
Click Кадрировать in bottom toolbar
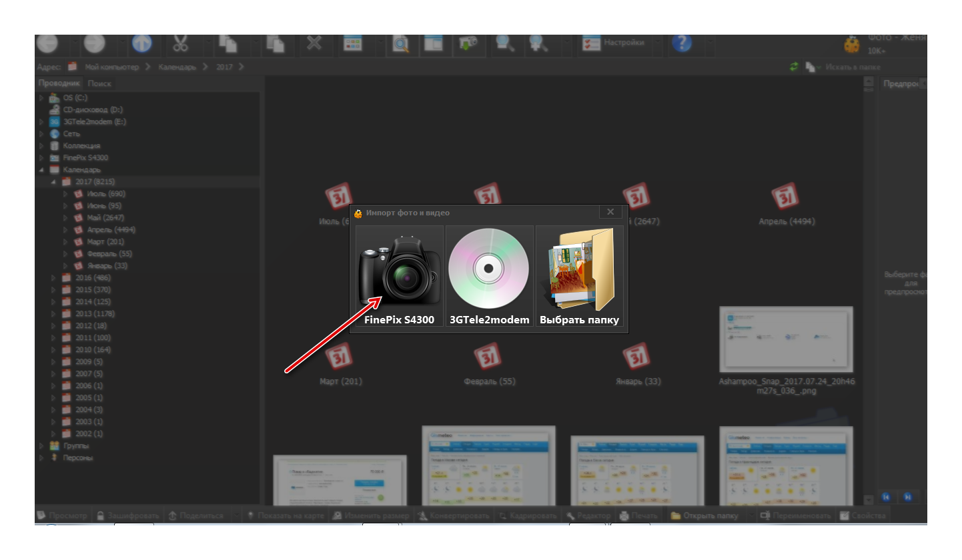528,516
